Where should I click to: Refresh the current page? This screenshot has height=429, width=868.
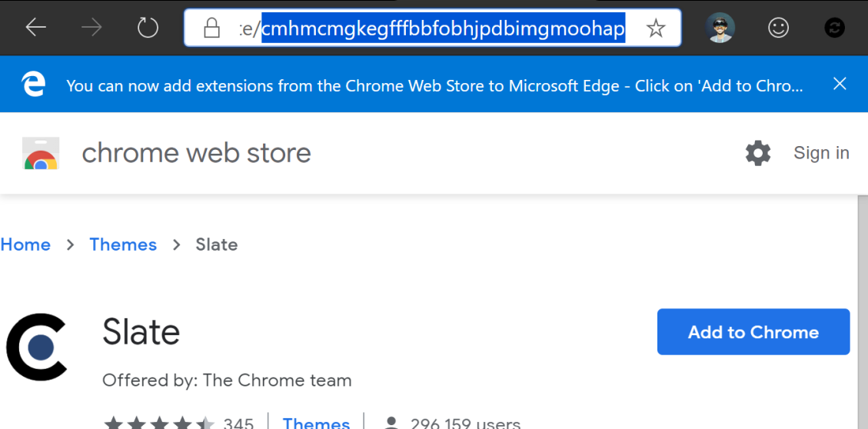tap(148, 28)
